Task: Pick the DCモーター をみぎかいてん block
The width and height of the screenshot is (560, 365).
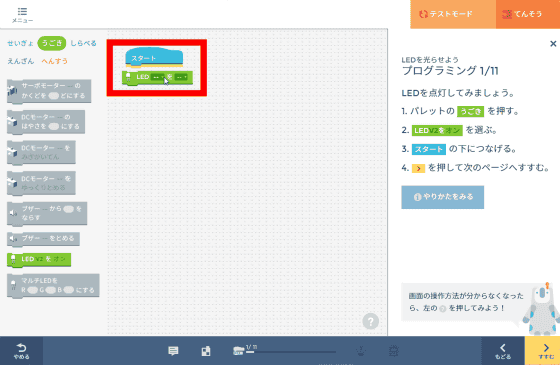Action: click(41, 152)
